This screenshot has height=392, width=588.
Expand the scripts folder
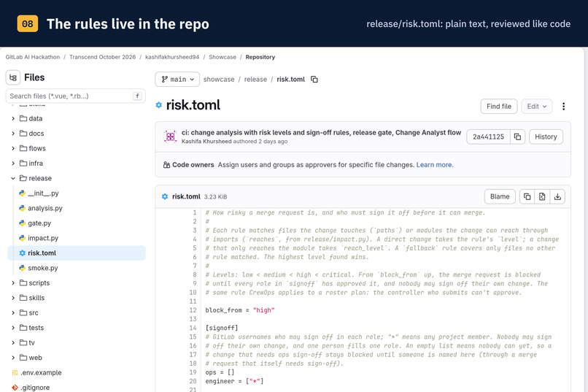[x=13, y=283]
